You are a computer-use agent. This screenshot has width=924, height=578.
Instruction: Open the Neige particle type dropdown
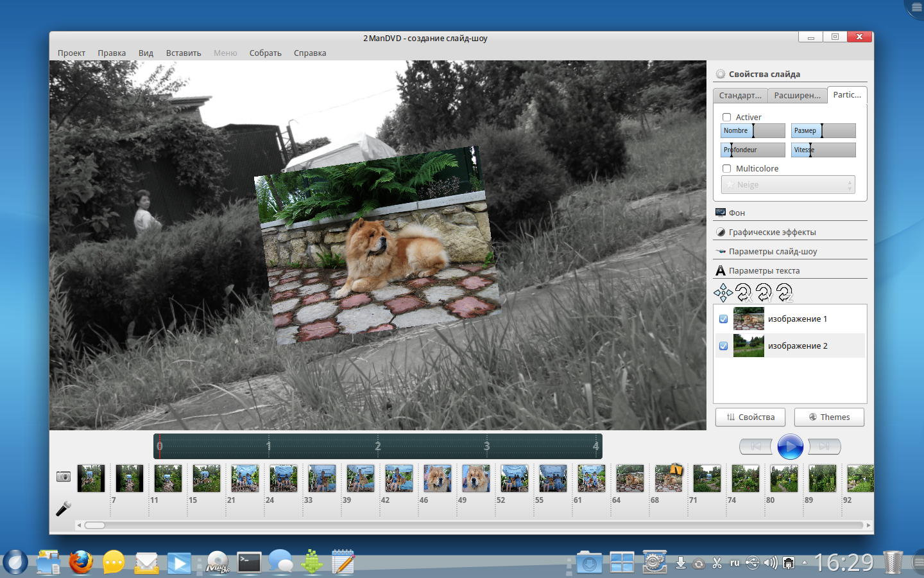pos(788,185)
